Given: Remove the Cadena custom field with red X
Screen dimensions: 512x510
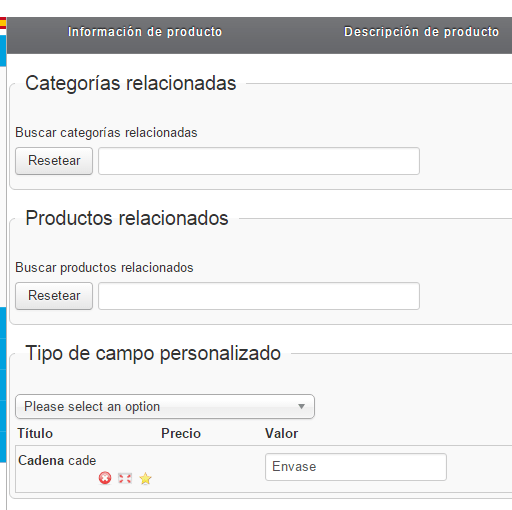Looking at the screenshot, I should [x=105, y=478].
